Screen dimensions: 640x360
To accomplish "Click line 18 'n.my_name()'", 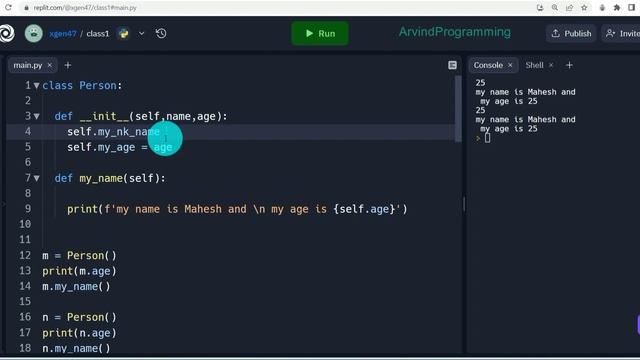I will pyautogui.click(x=76, y=348).
